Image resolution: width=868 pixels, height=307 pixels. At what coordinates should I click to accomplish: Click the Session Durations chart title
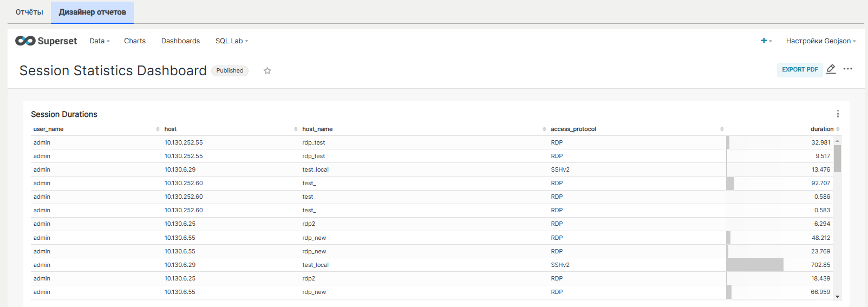[x=64, y=114]
